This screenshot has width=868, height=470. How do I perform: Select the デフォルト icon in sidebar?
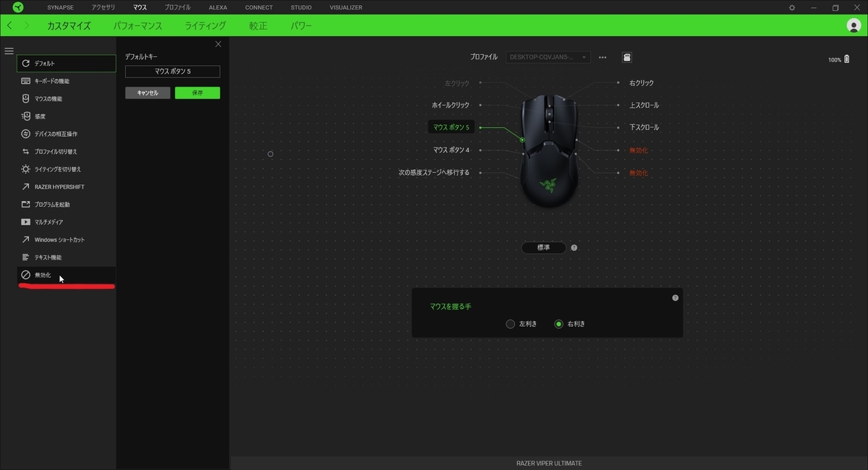click(26, 64)
